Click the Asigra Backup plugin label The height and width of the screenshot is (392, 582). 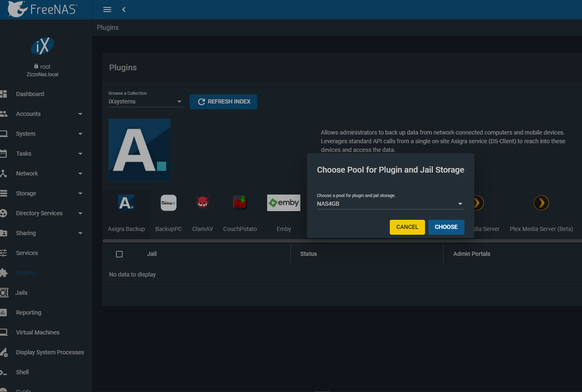pos(126,229)
